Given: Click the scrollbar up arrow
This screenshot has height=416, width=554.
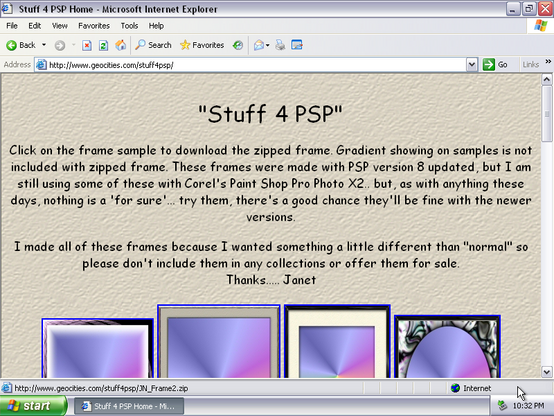Looking at the screenshot, I should click(547, 79).
